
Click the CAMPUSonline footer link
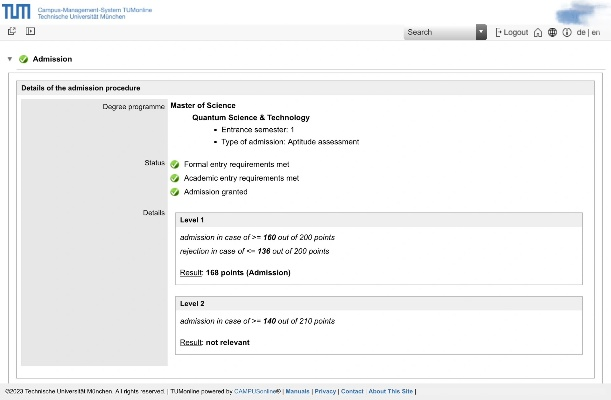256,392
